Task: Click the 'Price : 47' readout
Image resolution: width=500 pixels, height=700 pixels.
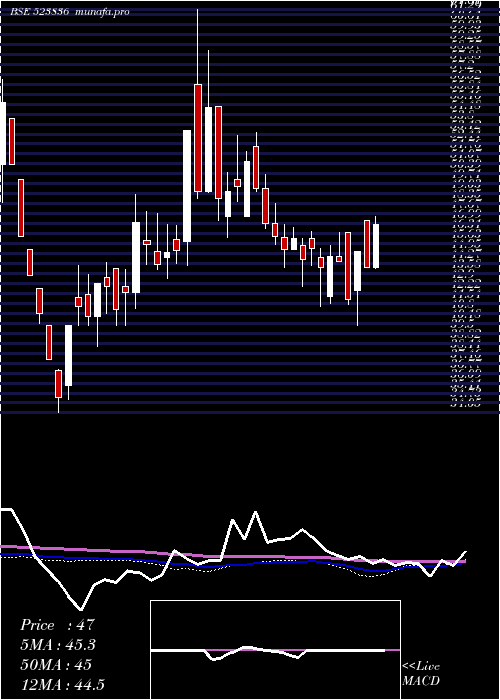Action: coord(58,625)
